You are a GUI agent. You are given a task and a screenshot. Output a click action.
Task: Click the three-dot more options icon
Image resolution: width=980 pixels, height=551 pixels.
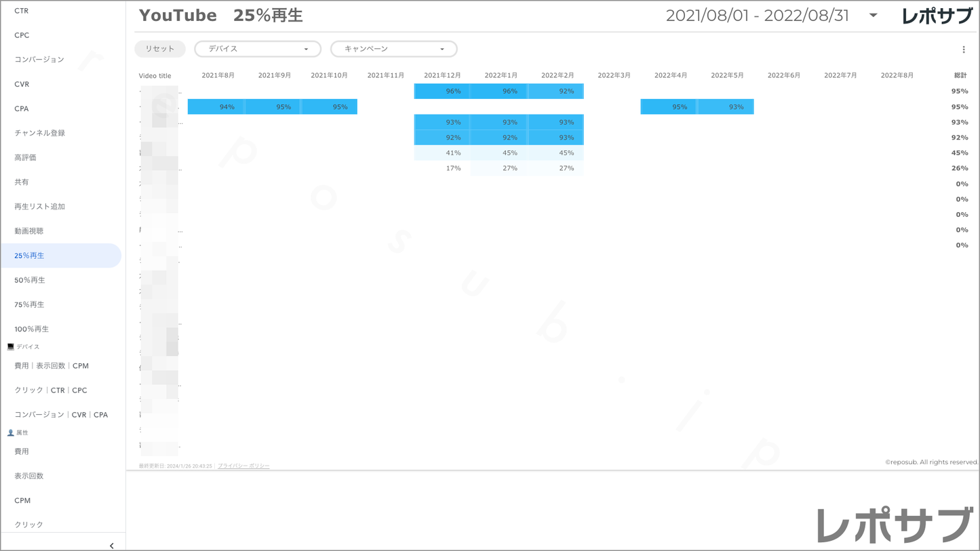point(963,49)
